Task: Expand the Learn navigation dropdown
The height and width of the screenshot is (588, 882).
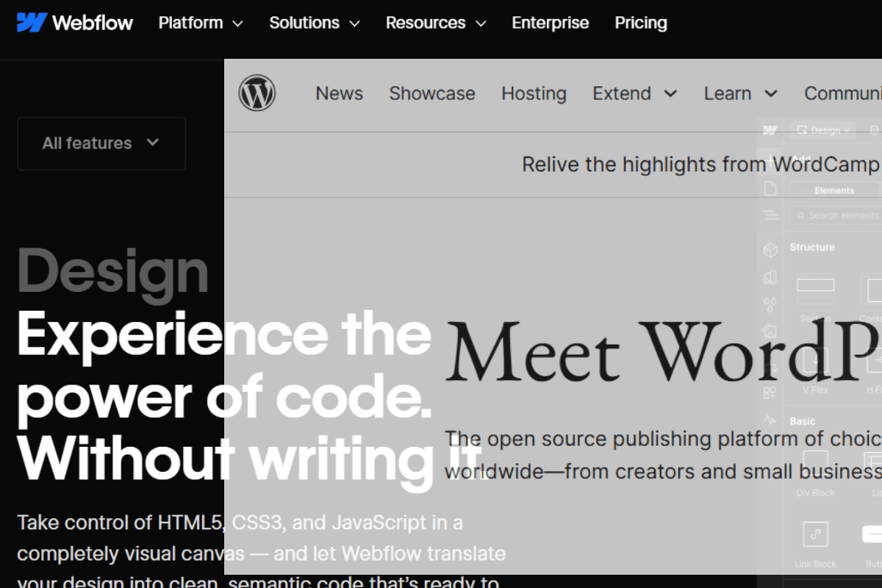Action: 740,93
